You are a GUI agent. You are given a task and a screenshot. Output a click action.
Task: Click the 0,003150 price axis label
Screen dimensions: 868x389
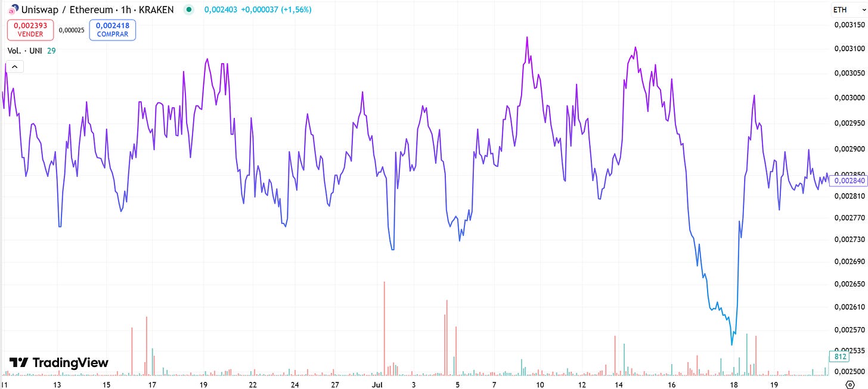tap(849, 25)
